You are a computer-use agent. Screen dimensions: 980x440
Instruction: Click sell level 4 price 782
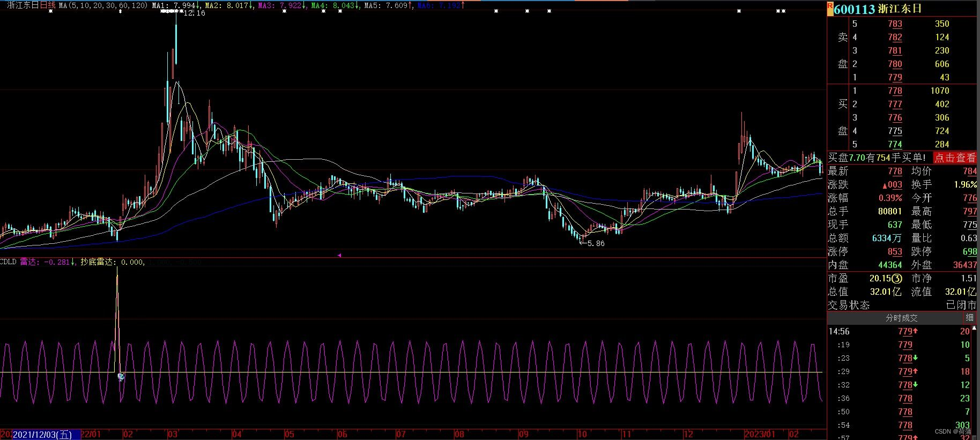(x=895, y=37)
